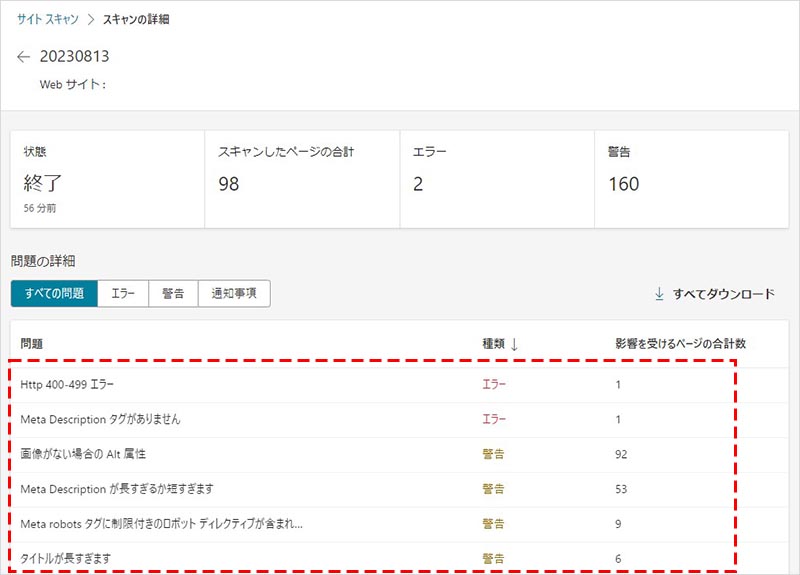Sort by the 種類 column header

(x=493, y=344)
